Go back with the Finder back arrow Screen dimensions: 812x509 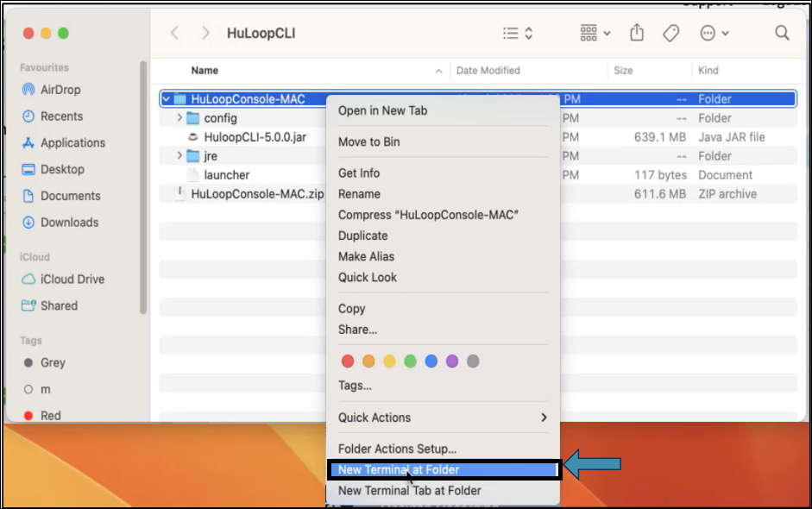(x=175, y=33)
